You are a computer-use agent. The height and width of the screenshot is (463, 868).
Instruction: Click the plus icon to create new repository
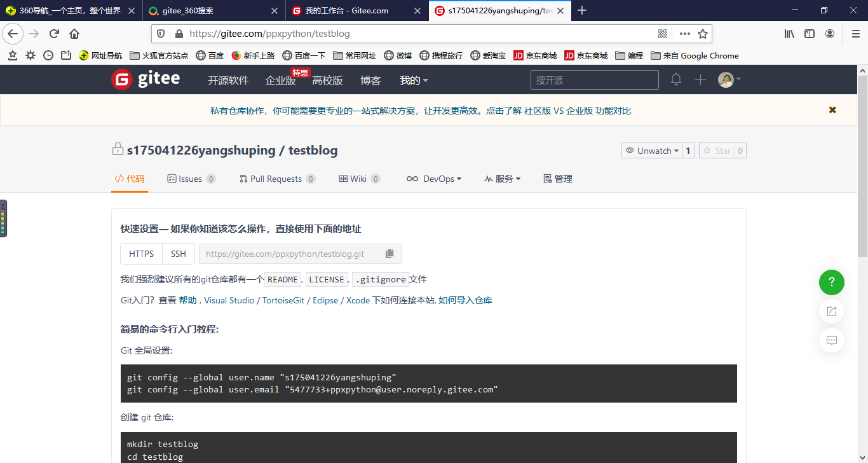tap(700, 79)
